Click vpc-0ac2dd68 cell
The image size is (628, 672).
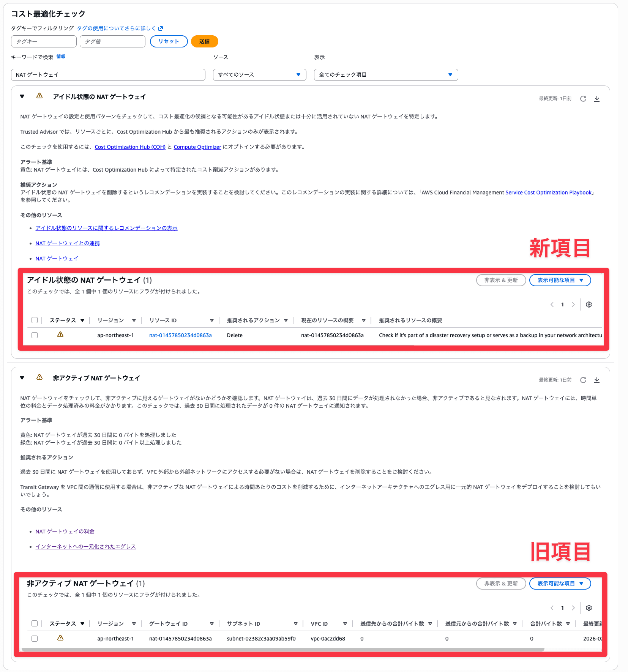point(328,639)
